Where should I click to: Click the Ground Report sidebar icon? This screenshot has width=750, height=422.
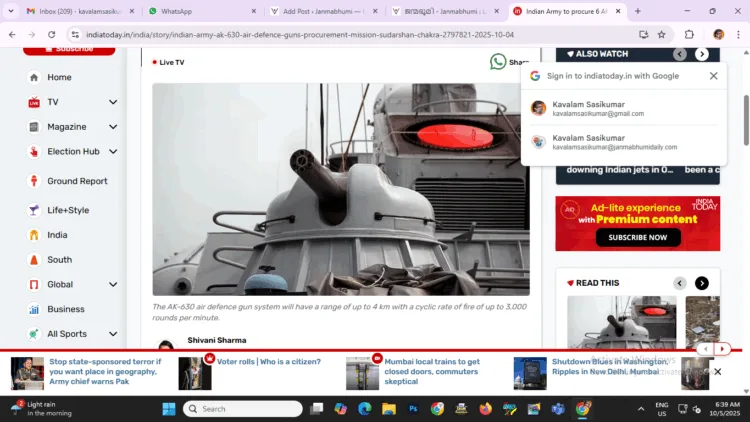coord(34,181)
